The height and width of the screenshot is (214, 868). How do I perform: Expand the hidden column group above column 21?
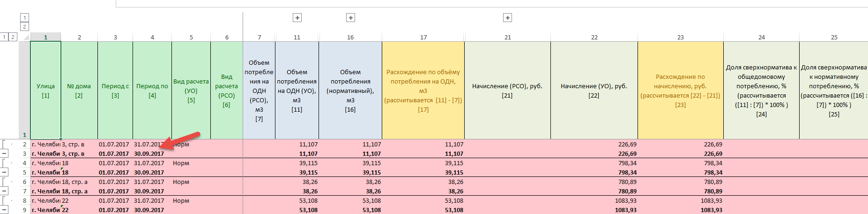click(x=507, y=18)
